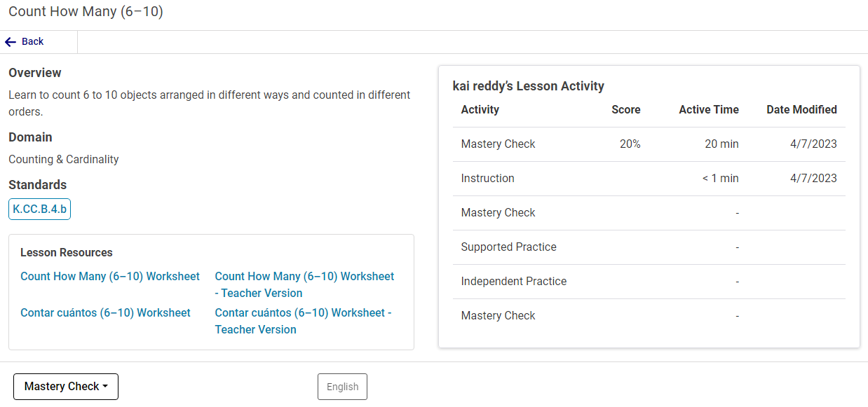Open Count How Many (6–10) Worksheet
This screenshot has height=407, width=868.
point(110,276)
